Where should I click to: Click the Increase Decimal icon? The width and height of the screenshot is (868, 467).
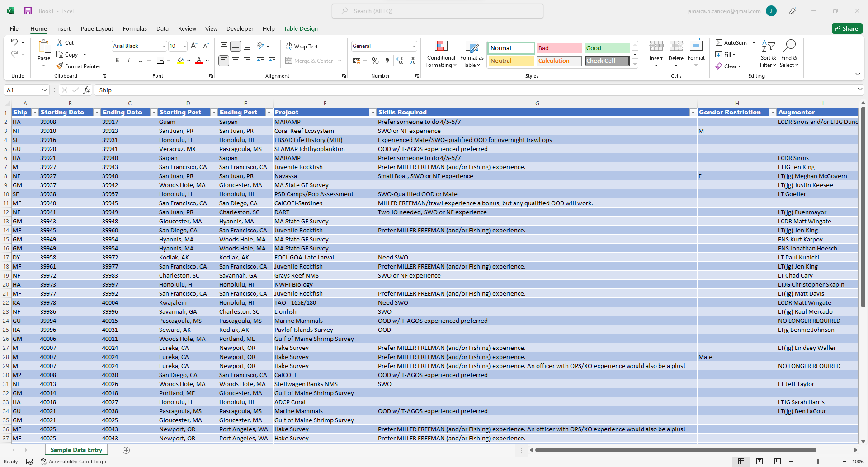click(x=400, y=61)
